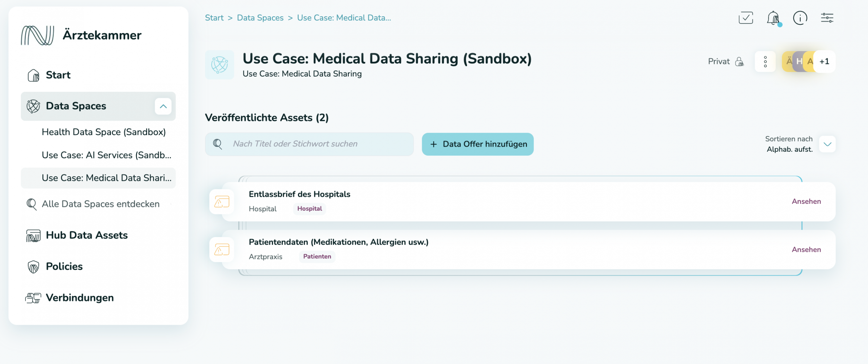Expand the +1 participant avatars
Screen dimensions: 868x364
pyautogui.click(x=825, y=61)
